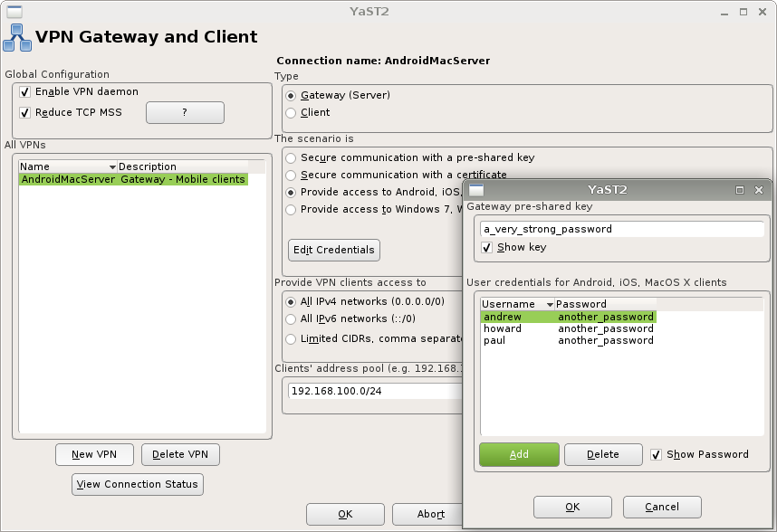Click the Password column header
The width and height of the screenshot is (777, 532).
(581, 304)
